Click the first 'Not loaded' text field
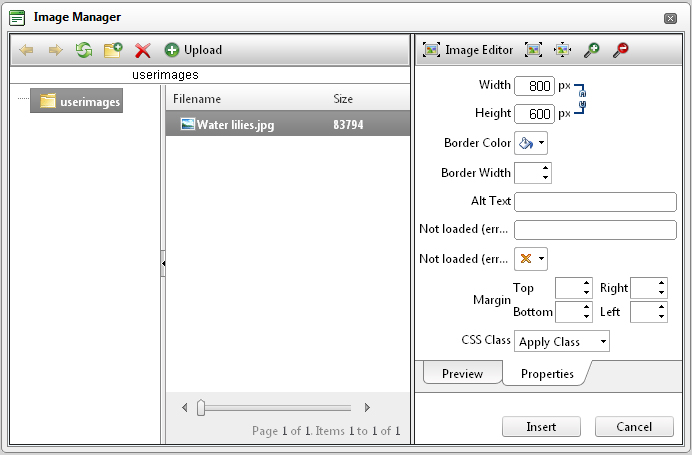The image size is (692, 455). click(x=595, y=230)
